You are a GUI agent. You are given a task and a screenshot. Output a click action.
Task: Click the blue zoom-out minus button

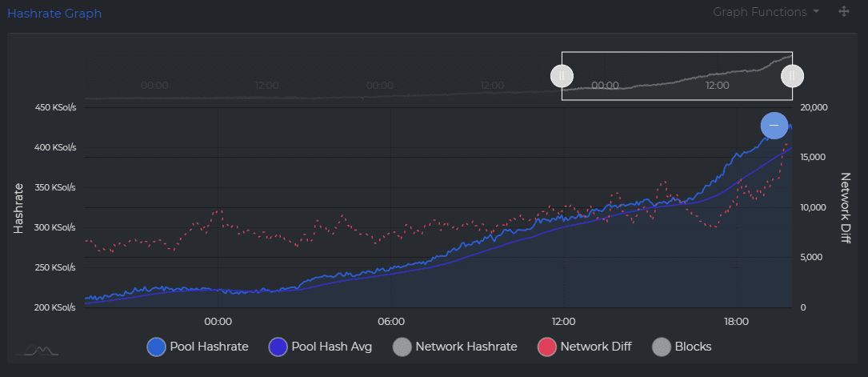coord(774,126)
